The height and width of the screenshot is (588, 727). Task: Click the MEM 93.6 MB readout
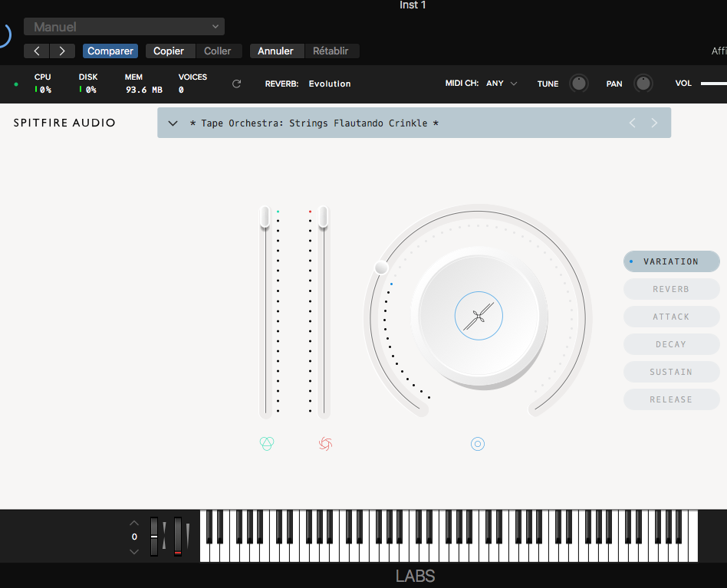(x=143, y=84)
